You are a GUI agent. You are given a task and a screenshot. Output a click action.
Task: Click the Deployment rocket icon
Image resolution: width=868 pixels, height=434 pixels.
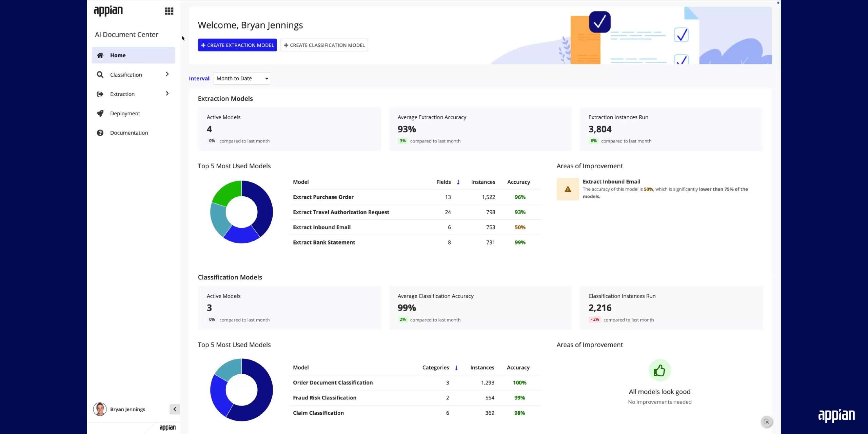click(x=100, y=113)
